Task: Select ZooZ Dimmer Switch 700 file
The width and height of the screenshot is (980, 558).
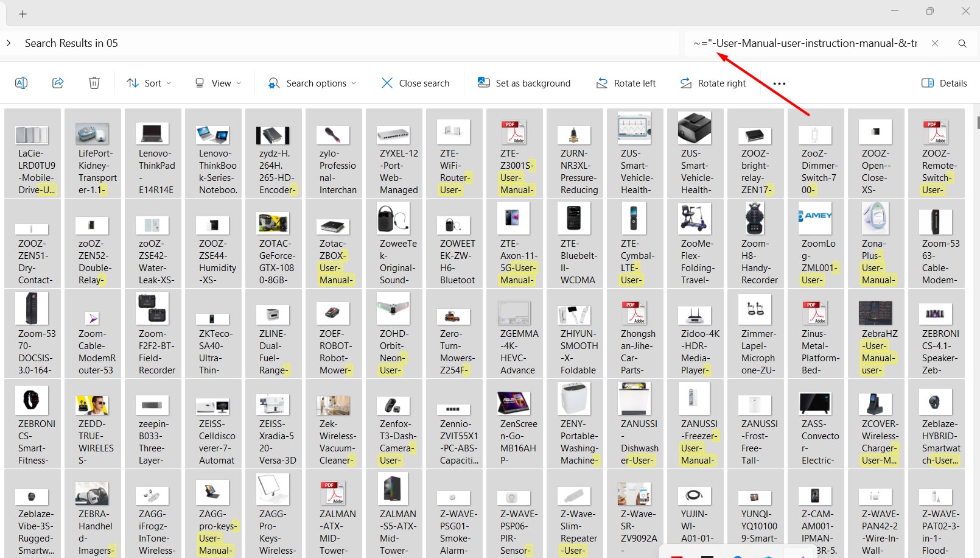Action: [816, 154]
